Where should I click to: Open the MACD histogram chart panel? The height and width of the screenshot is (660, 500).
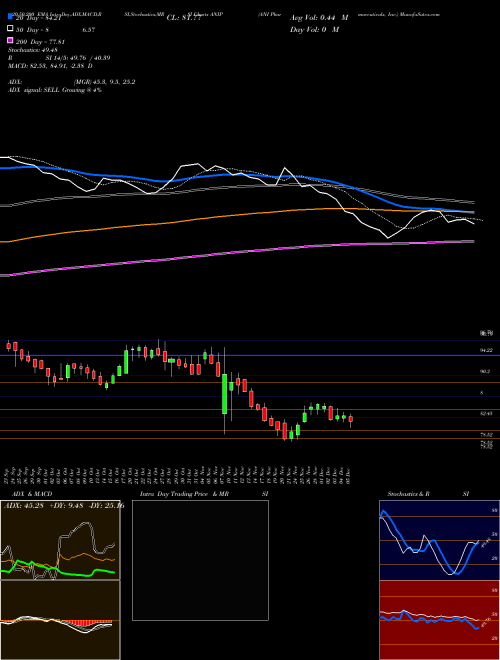(60, 620)
